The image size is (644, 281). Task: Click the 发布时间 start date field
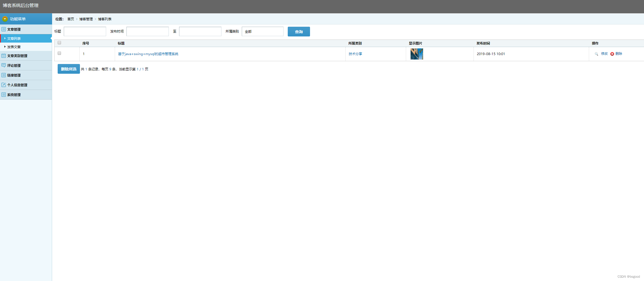[148, 31]
